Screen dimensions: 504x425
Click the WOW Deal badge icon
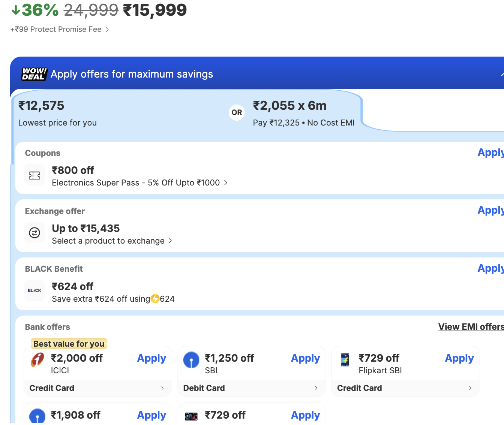(x=34, y=74)
